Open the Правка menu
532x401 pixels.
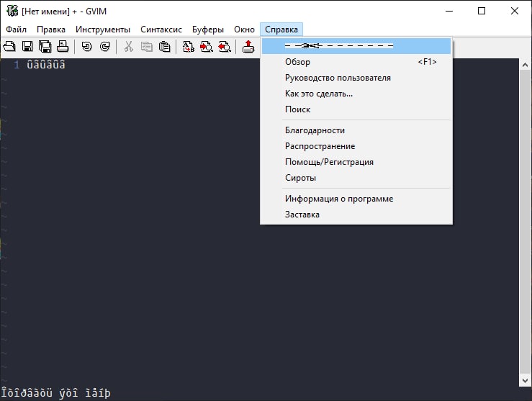[51, 30]
